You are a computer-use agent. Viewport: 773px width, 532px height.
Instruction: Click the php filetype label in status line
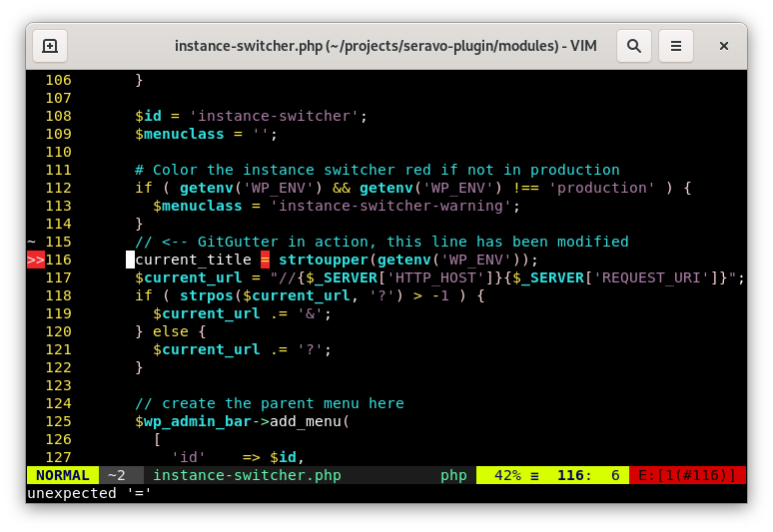tap(453, 475)
